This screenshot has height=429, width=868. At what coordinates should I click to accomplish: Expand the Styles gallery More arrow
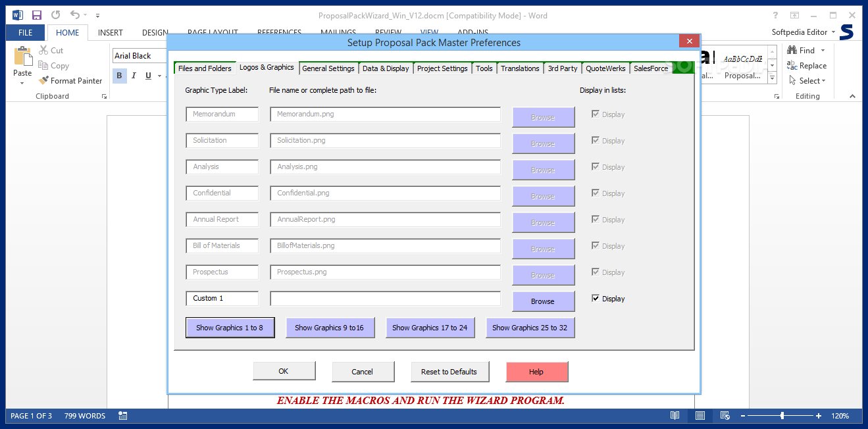coord(771,78)
